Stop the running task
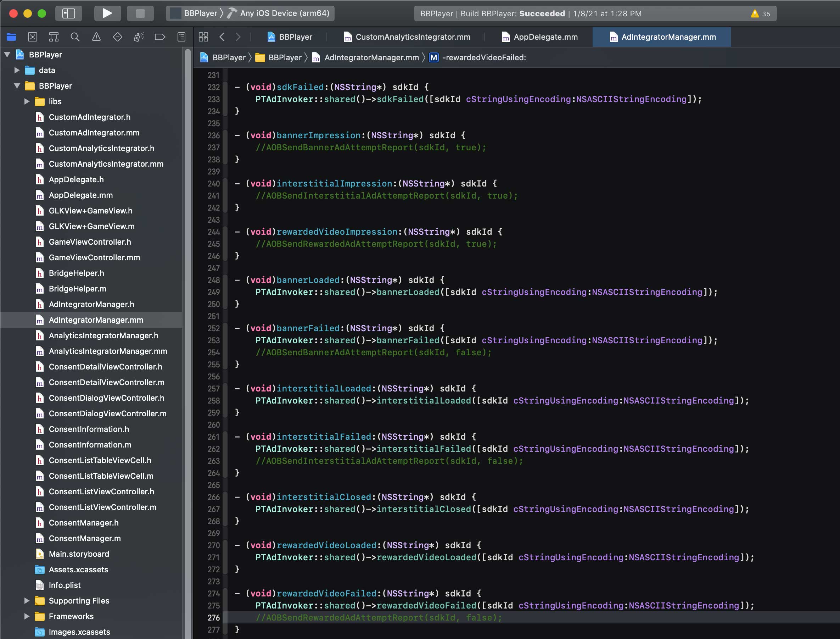The height and width of the screenshot is (639, 840). point(140,13)
